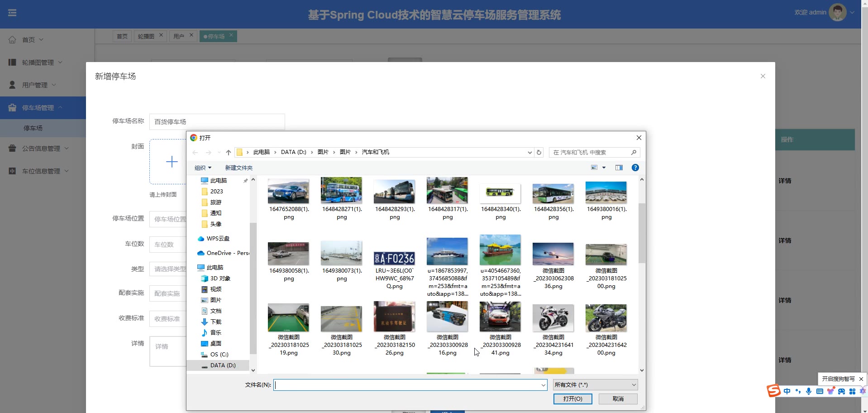
Task: Click the Sogou input method logo
Action: click(773, 391)
